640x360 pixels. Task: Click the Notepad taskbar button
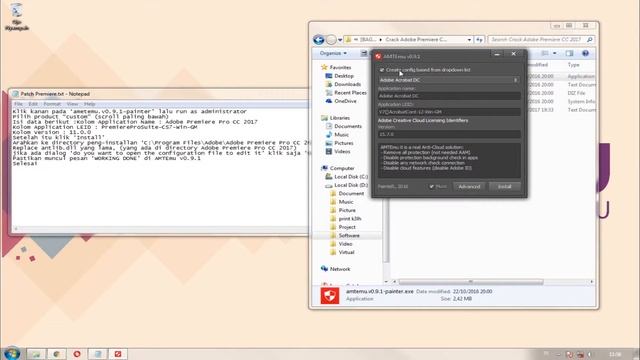click(98, 354)
